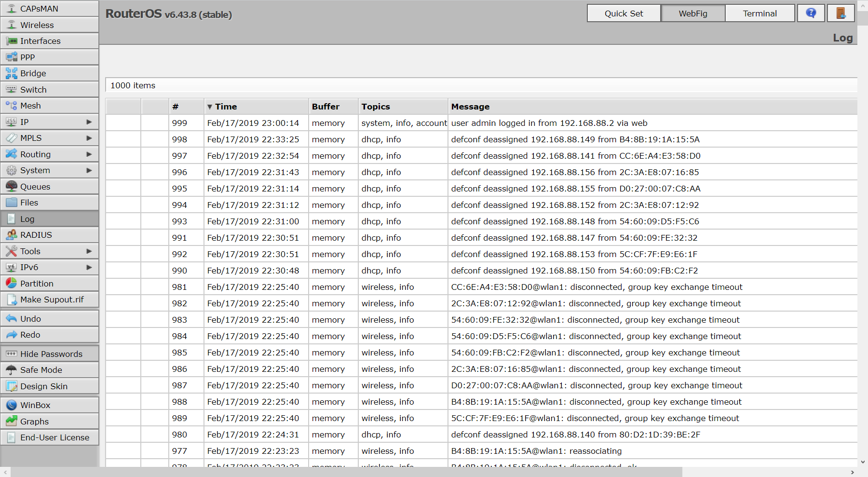Click log entry 981 wireless disconnected message

click(597, 287)
